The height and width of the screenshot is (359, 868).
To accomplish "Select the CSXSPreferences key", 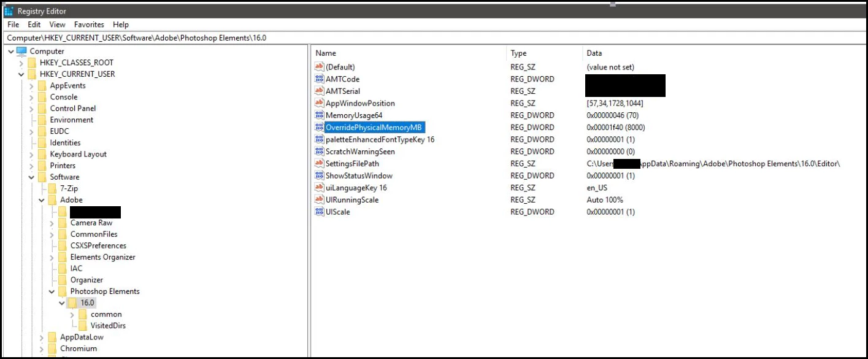I will point(98,245).
